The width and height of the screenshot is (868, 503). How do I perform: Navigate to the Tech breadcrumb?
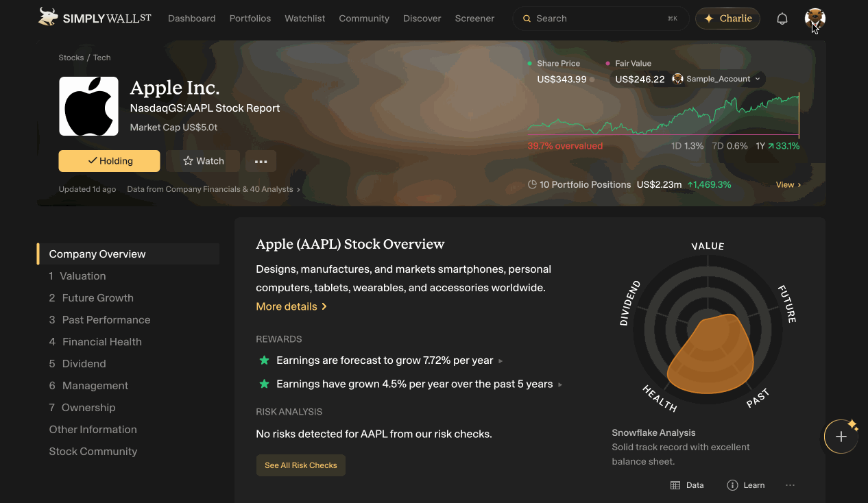tap(102, 58)
